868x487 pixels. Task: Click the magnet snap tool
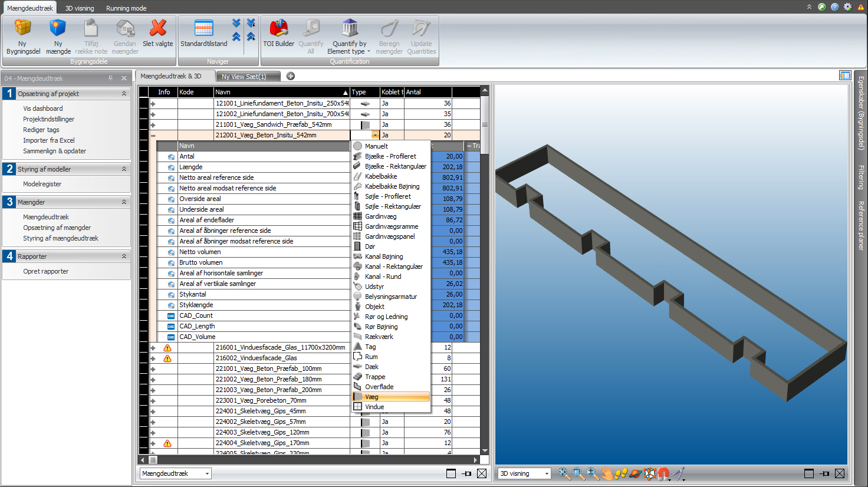pos(664,473)
